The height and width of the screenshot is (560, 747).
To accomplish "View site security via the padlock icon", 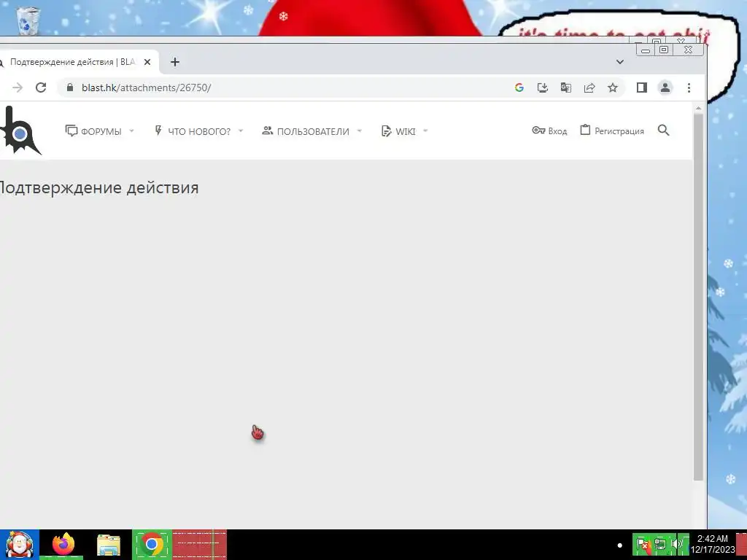I will tap(70, 87).
